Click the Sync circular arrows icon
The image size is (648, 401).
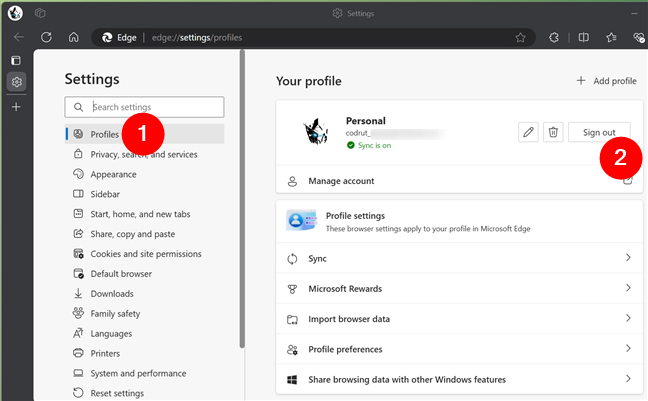tap(292, 259)
